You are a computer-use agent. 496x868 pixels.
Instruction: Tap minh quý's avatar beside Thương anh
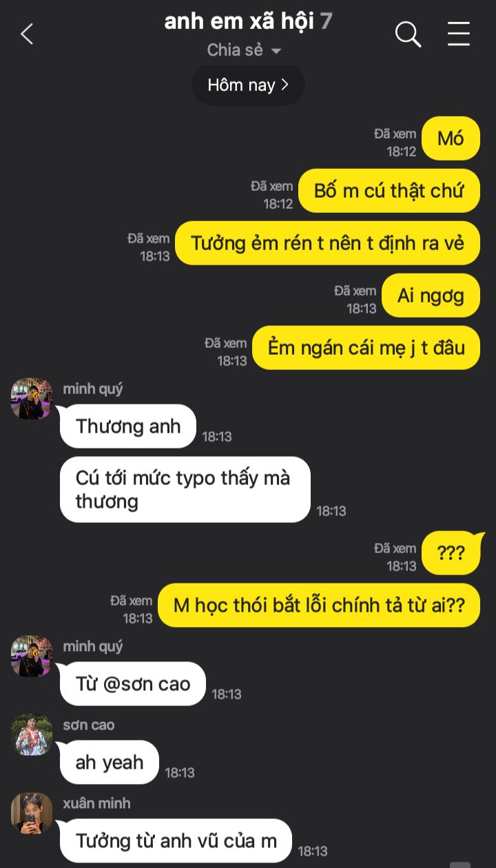(32, 398)
